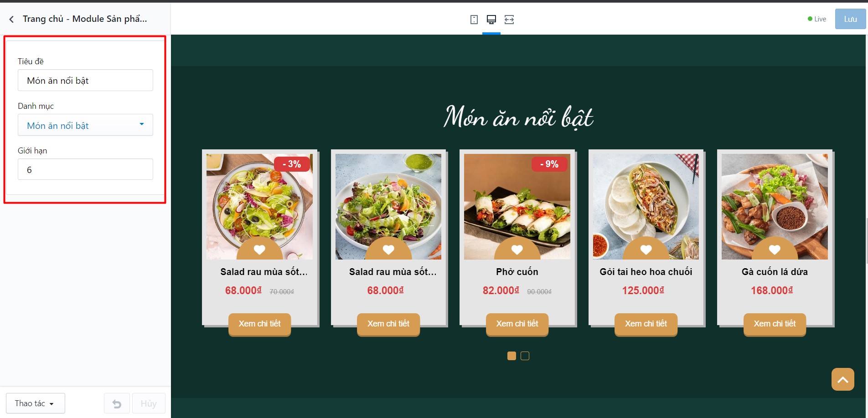868x418 pixels.
Task: Click heart icon on Phở cuốn card
Action: [x=517, y=250]
